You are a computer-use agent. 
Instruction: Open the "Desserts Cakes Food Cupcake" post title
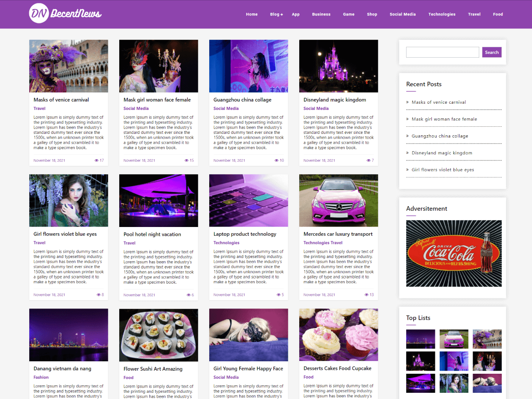338,368
